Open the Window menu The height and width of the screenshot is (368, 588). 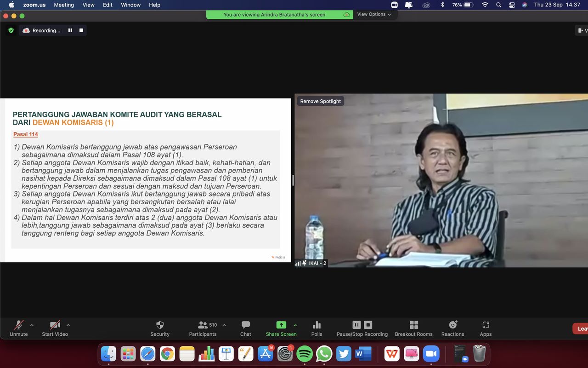coord(131,5)
